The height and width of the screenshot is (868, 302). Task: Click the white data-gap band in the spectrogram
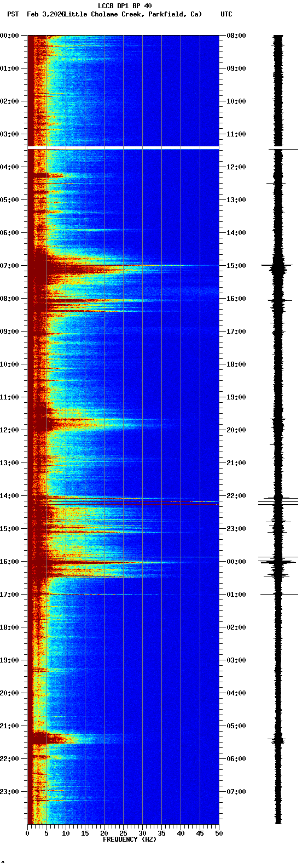(123, 148)
